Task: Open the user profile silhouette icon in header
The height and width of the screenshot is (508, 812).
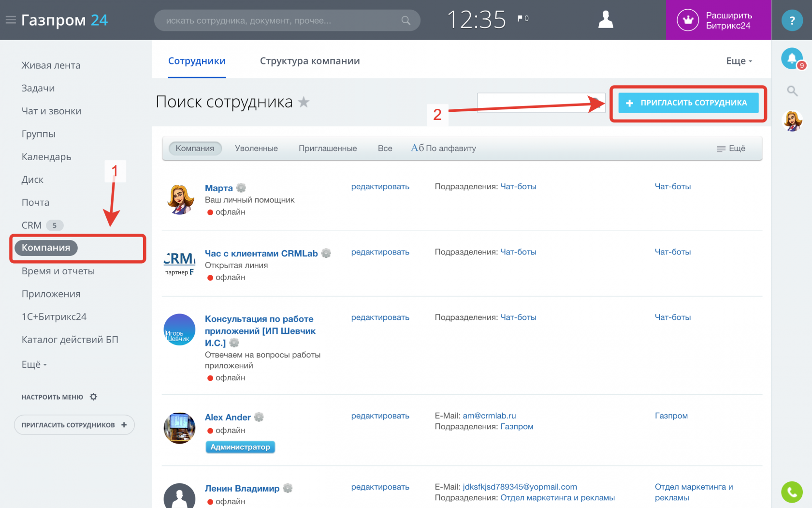Action: (x=606, y=20)
